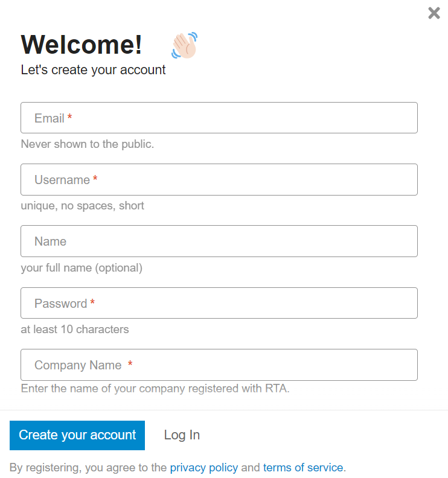The height and width of the screenshot is (478, 448).
Task: Click the "your full name (optional)" hint
Action: pos(82,267)
